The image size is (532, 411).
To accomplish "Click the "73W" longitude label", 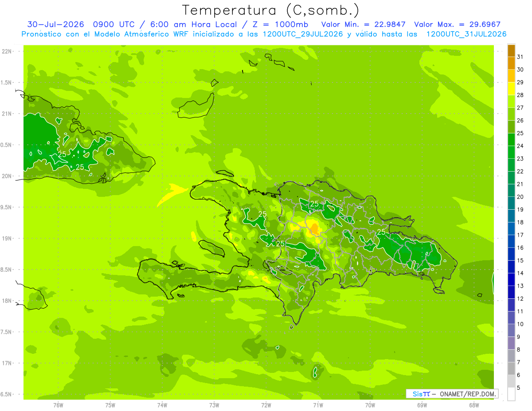I will pyautogui.click(x=214, y=405).
